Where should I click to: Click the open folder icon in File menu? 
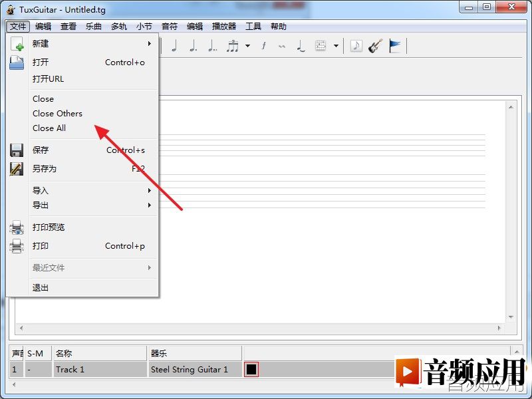pos(17,63)
